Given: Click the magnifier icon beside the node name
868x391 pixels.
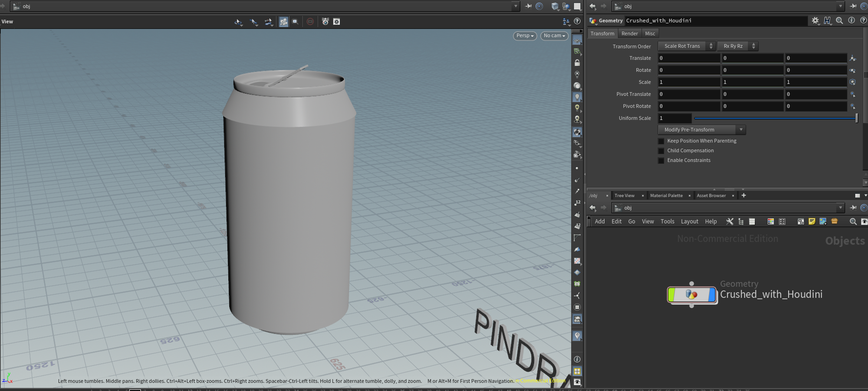Looking at the screenshot, I should coord(839,20).
